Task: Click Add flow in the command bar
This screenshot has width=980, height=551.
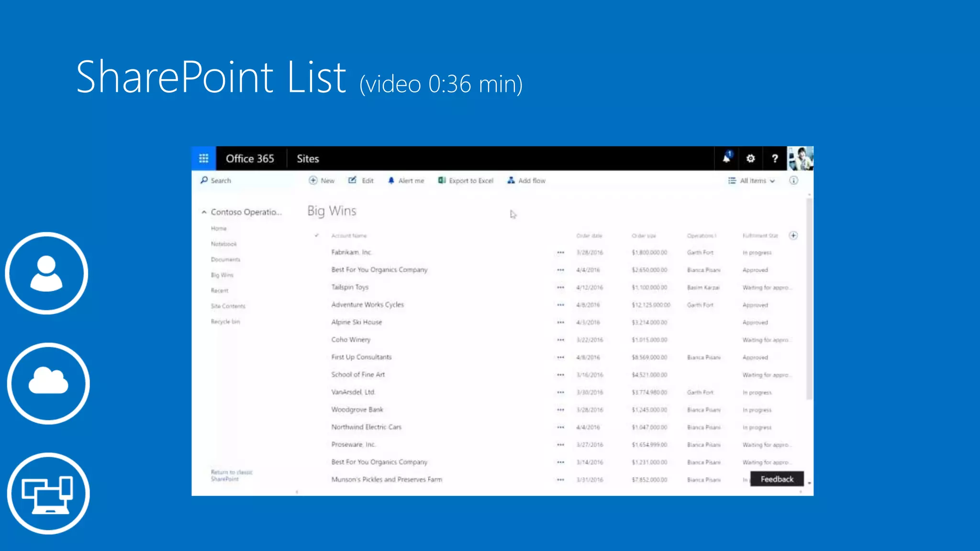Action: coord(526,180)
